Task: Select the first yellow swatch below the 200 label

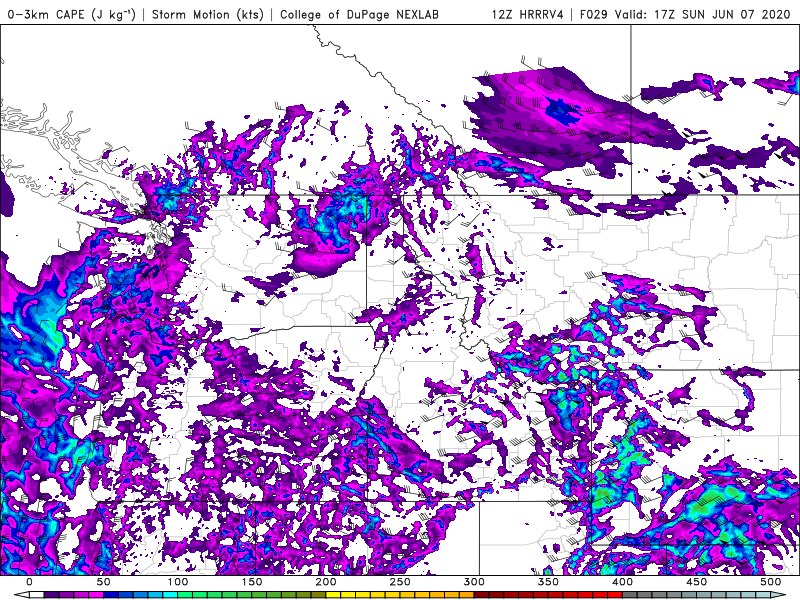Action: pos(333,594)
